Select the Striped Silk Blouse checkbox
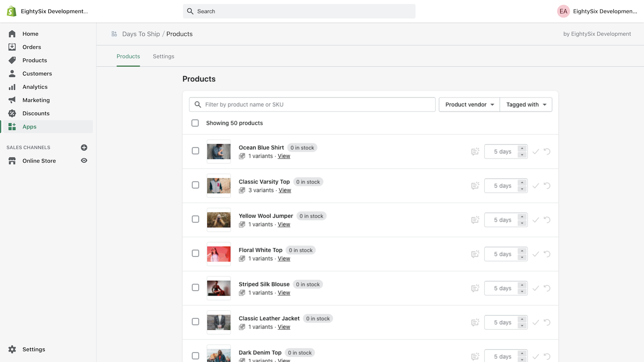The image size is (644, 362). (x=196, y=288)
